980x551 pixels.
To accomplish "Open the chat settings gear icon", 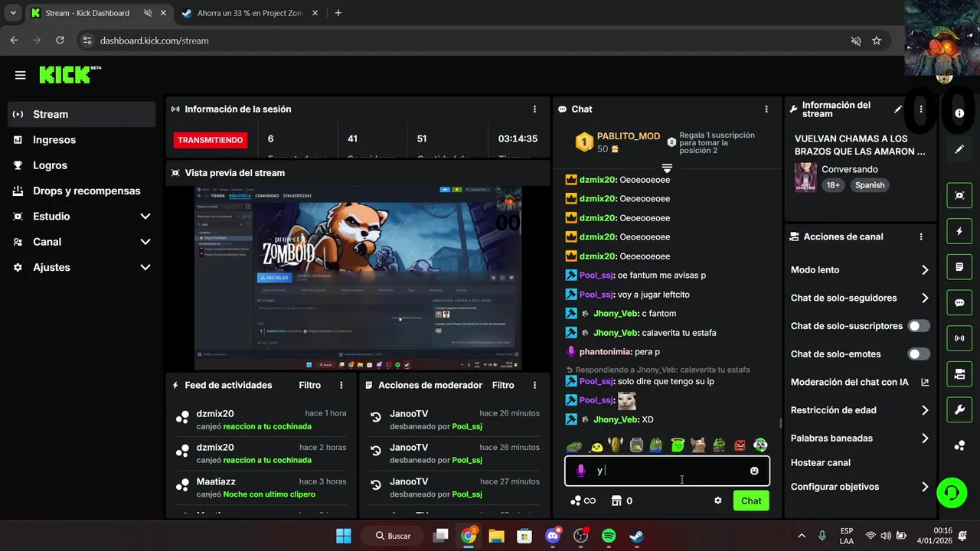I will (x=718, y=500).
